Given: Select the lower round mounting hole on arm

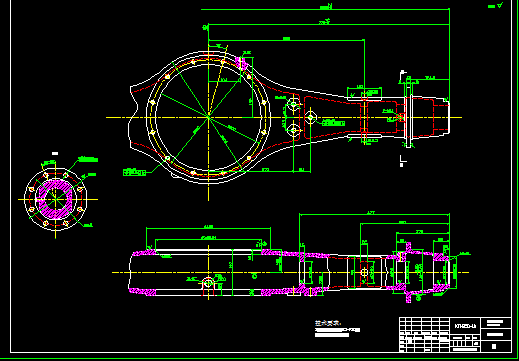Looking at the screenshot, I should (293, 130).
